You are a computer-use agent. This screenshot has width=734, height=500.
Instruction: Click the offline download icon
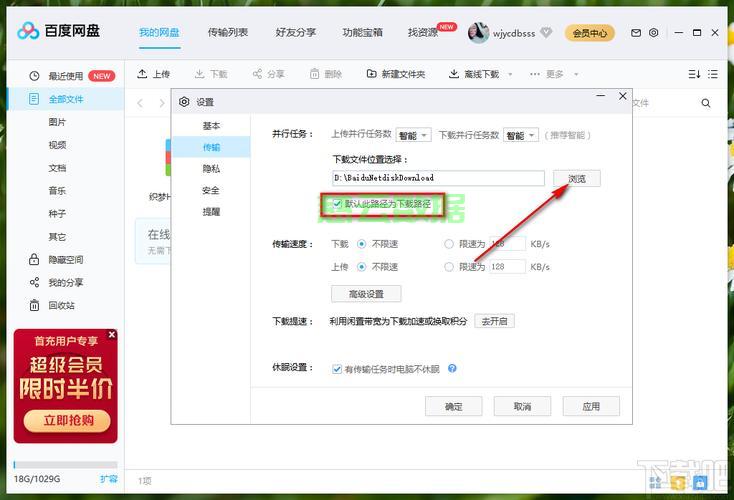pos(454,74)
